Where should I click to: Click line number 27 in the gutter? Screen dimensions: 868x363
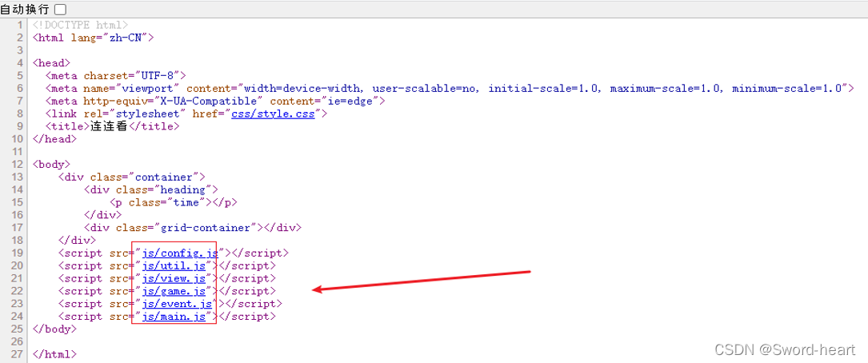17,354
